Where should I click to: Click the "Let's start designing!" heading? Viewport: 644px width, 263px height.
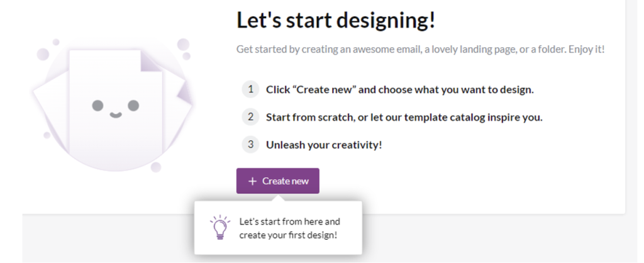point(336,21)
